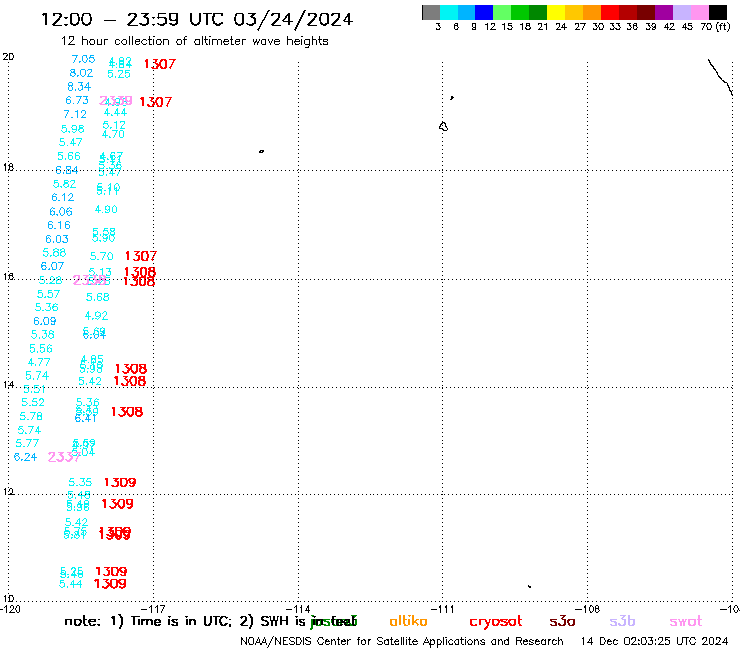Click the wave height value 5.77

[27, 443]
